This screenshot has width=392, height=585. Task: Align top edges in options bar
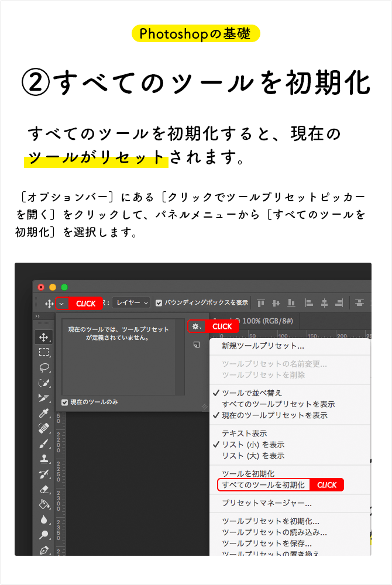tap(261, 303)
